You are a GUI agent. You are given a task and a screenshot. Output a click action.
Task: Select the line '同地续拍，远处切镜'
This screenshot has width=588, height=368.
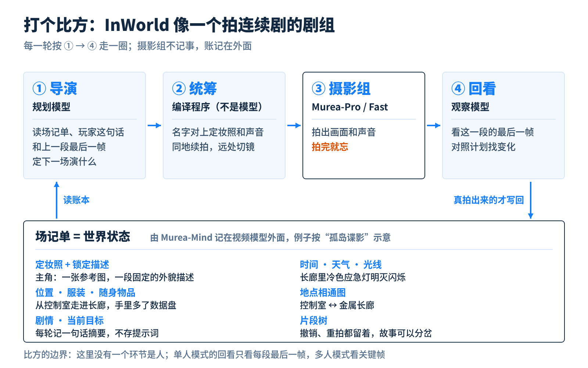(x=213, y=147)
